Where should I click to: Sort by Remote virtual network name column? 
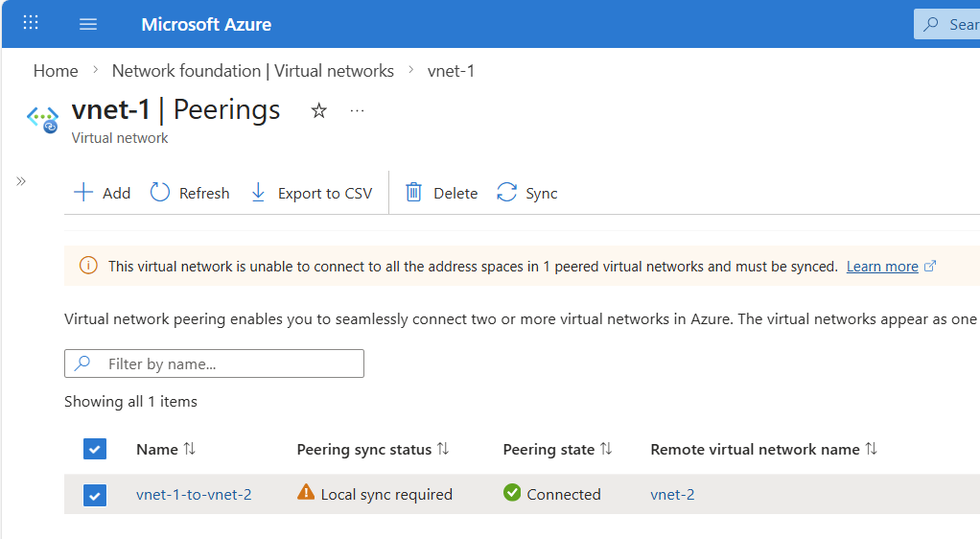(763, 449)
